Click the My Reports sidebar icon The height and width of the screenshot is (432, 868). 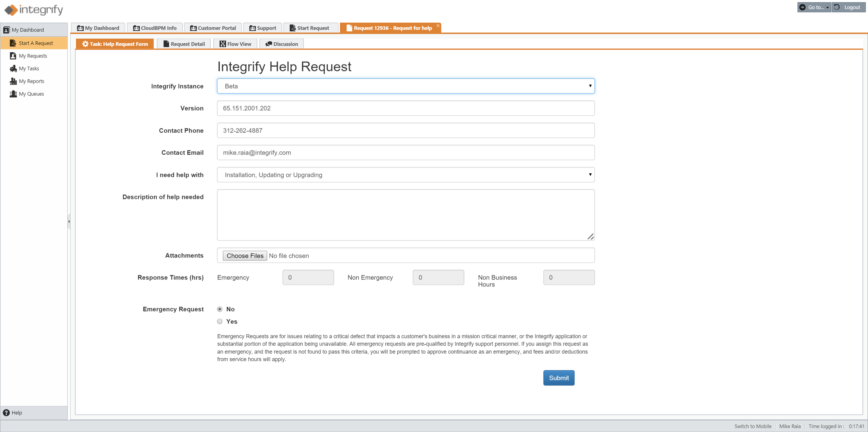[13, 81]
